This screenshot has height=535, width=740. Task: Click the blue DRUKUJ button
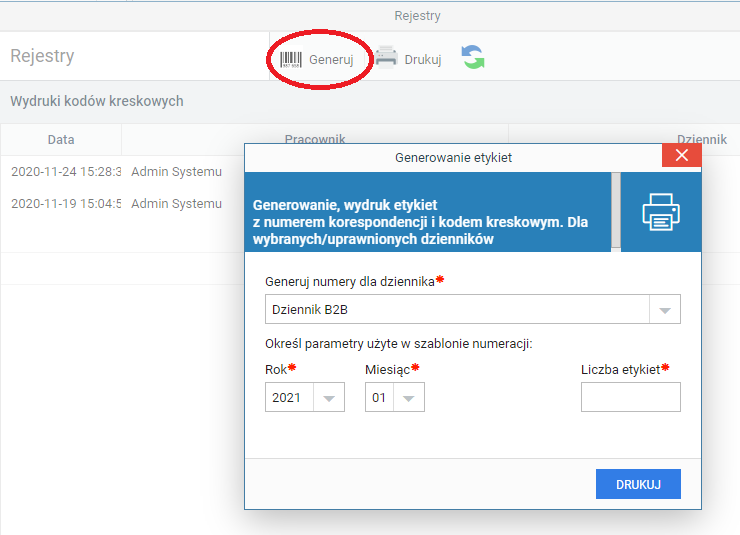(638, 484)
